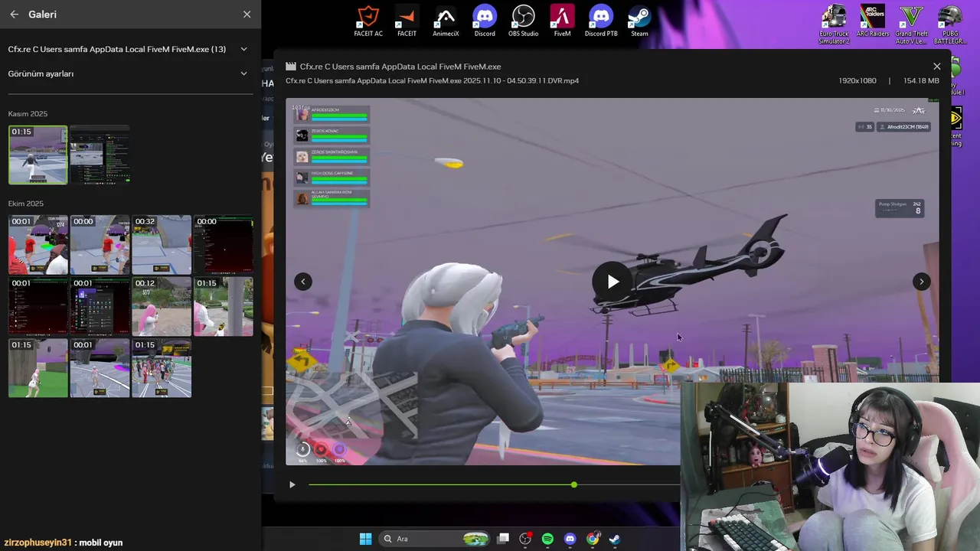Click the film clip icon beside video title

click(x=291, y=67)
